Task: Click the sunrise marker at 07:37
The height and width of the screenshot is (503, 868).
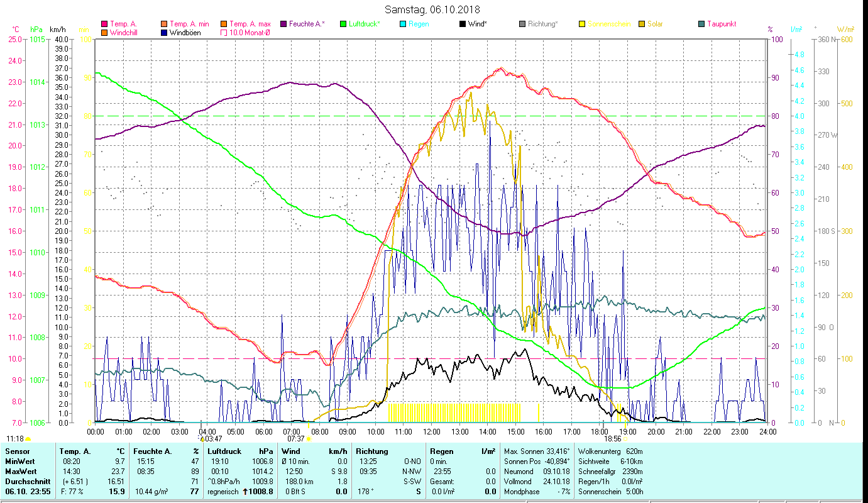Action: (x=309, y=439)
